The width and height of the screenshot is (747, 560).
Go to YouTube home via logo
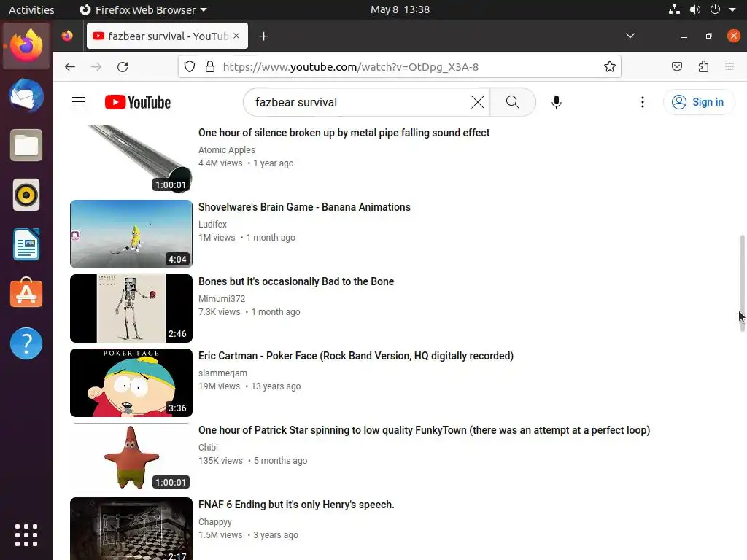coord(138,102)
